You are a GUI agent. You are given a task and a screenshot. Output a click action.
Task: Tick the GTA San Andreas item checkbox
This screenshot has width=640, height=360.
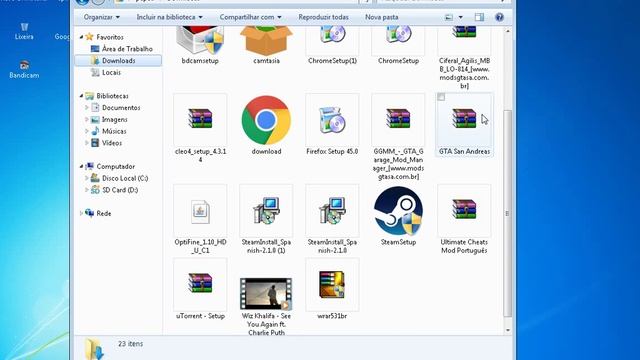tap(441, 97)
